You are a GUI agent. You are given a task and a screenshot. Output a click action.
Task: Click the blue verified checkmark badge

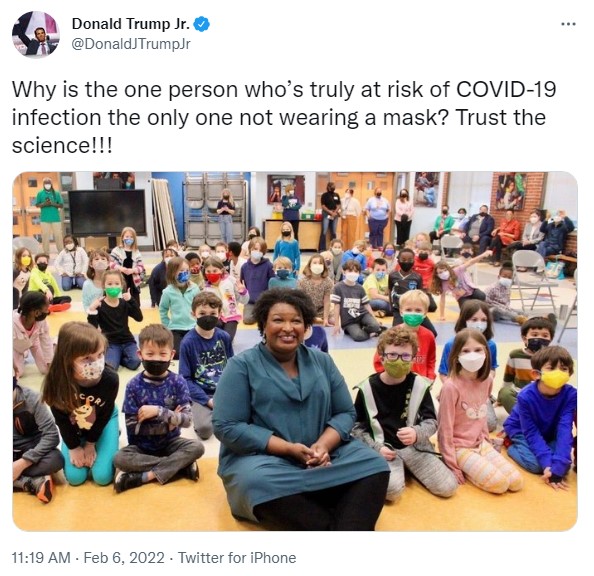202,24
